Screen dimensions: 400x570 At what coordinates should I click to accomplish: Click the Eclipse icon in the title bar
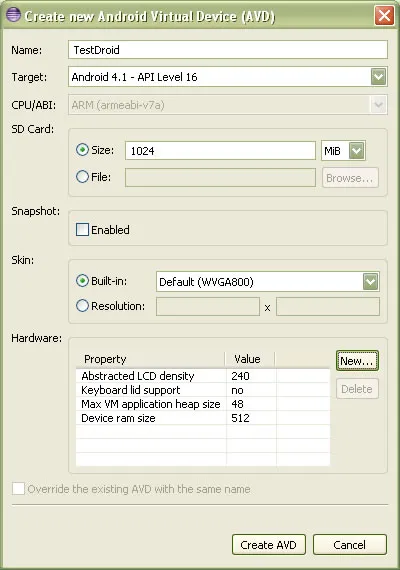point(13,15)
